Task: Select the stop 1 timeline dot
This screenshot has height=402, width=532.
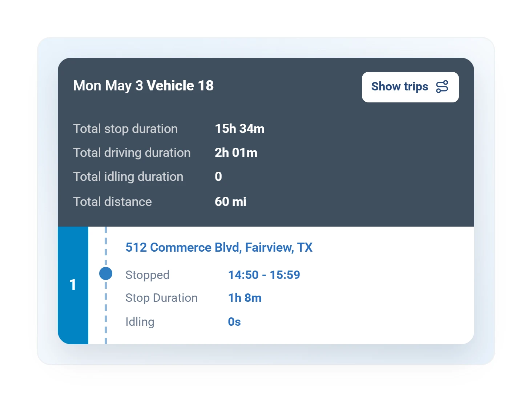Action: tap(106, 273)
